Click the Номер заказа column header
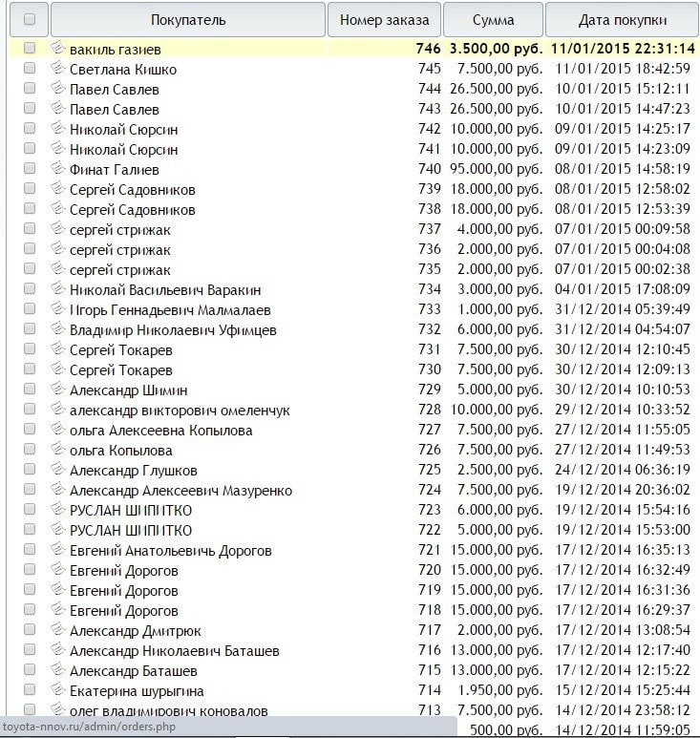Viewport: 700px width, 738px height. click(385, 20)
